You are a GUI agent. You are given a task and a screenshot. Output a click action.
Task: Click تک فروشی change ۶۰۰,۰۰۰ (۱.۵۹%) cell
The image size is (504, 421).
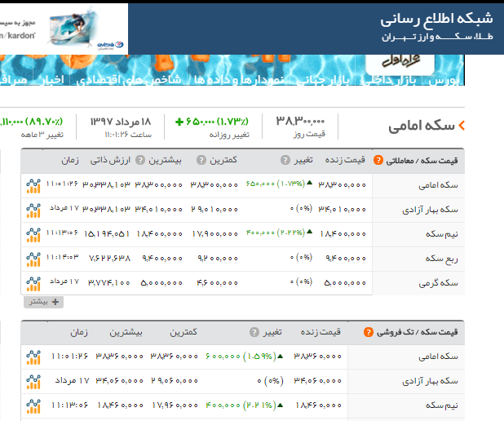pos(245,357)
